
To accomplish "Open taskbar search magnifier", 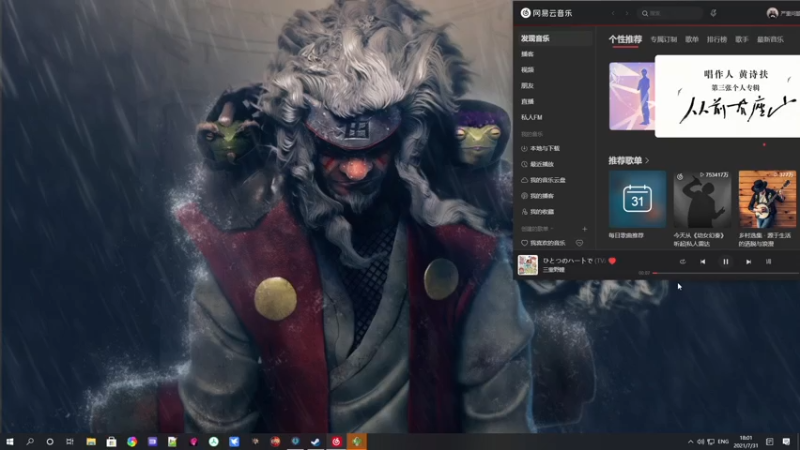I will click(30, 442).
